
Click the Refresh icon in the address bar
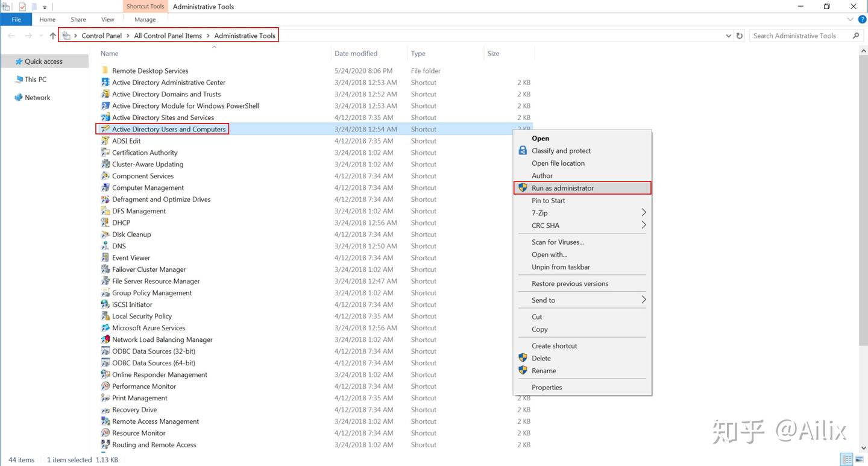(x=739, y=36)
